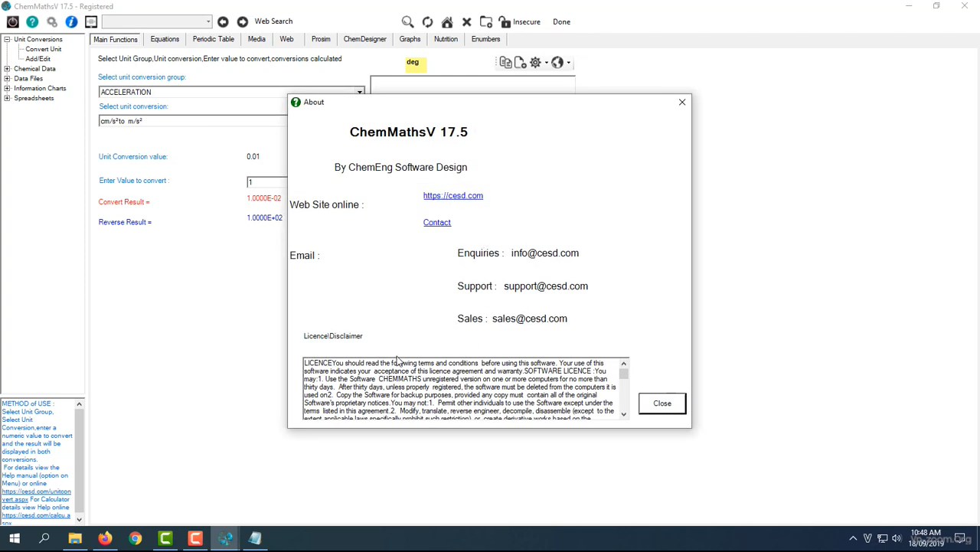Click the add folder icon in the toolbar
980x552 pixels.
(x=486, y=21)
